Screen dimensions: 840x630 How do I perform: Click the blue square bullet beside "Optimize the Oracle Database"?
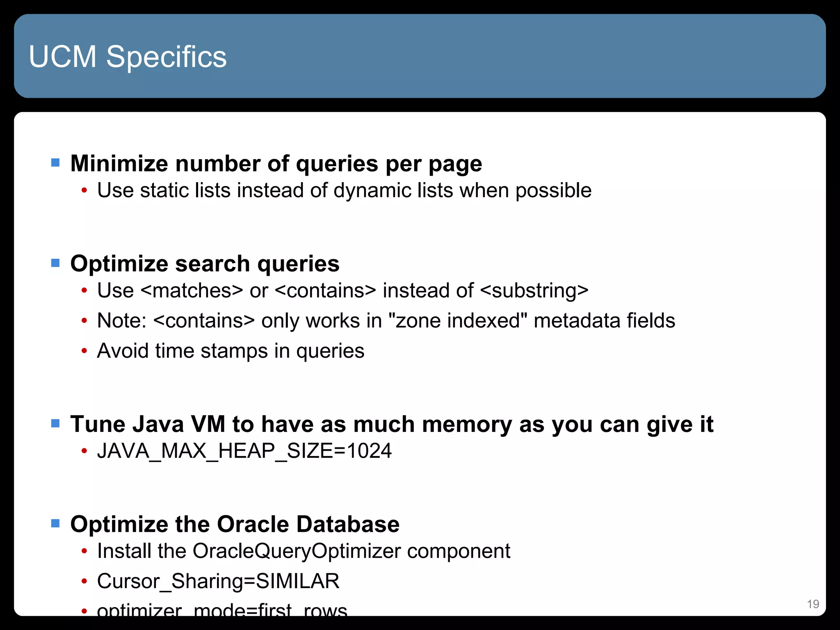coord(55,523)
